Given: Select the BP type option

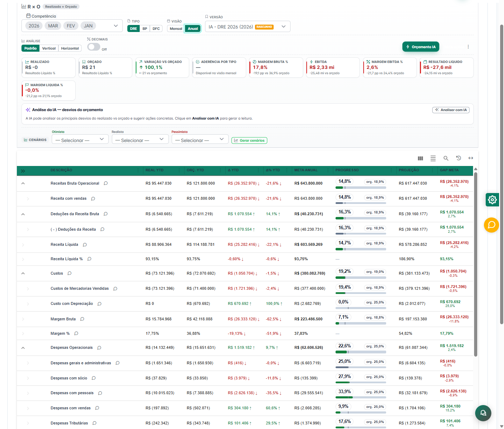Looking at the screenshot, I should point(145,29).
